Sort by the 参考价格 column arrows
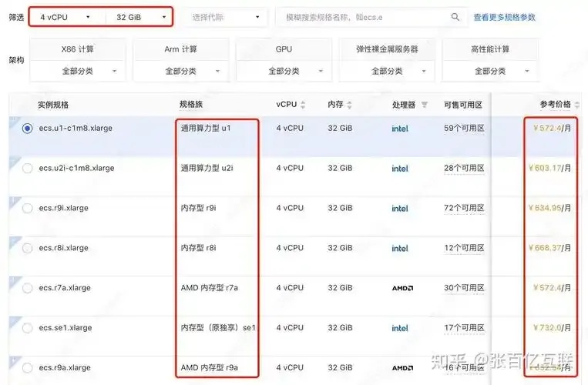Screen dimensions: 588x385 (x=576, y=105)
